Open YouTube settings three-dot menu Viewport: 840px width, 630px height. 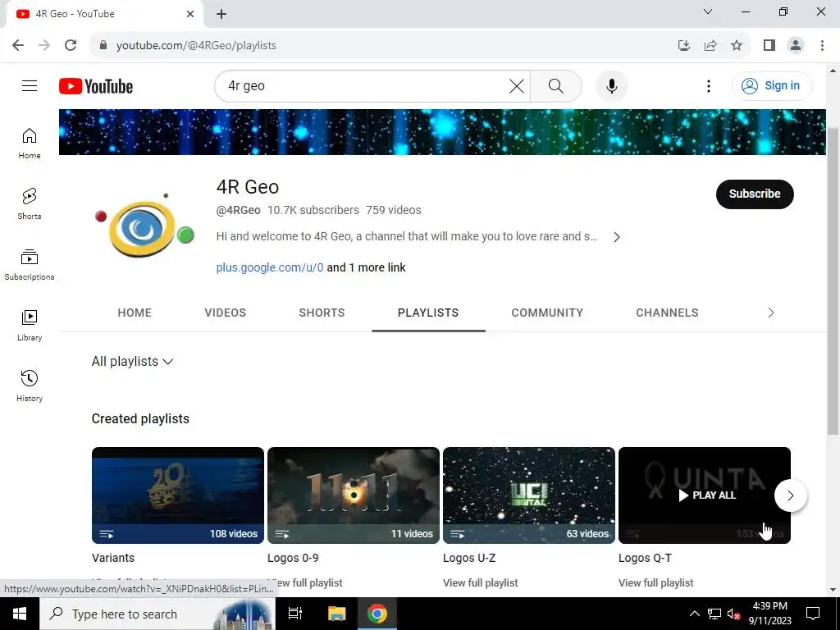[x=708, y=85]
